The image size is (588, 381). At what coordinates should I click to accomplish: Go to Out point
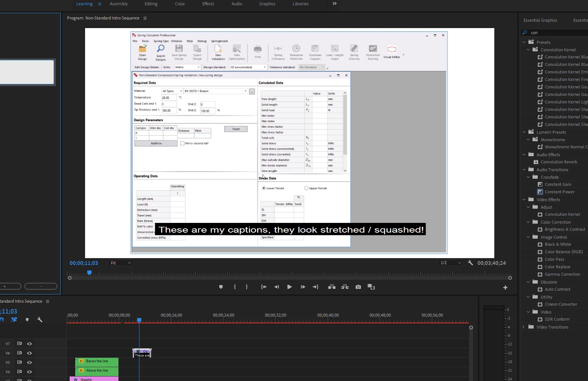coord(316,287)
